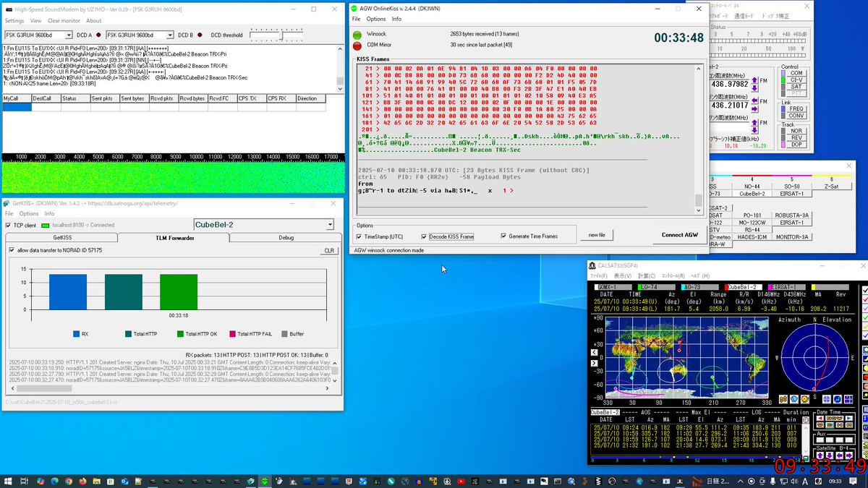Image resolution: width=868 pixels, height=488 pixels.
Task: Toggle allow data transfer to NORAD ID checkbox
Action: tap(12, 250)
